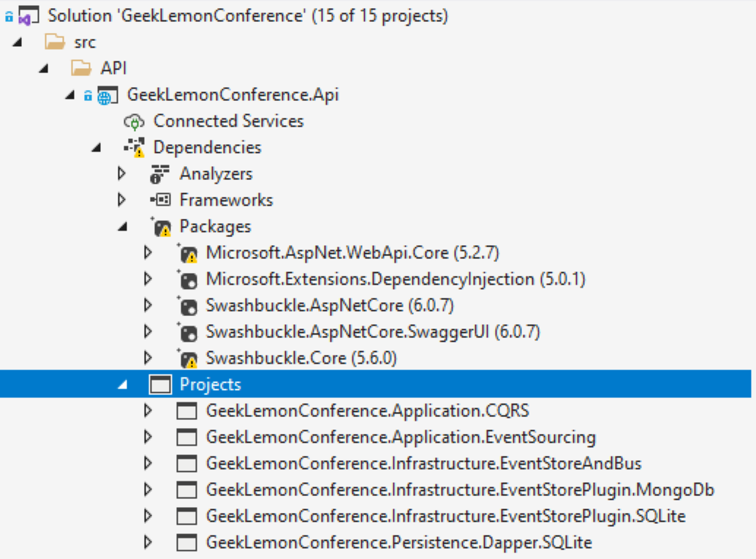
Task: Select 'GeekLemonConference.Application.CQRS' text
Action: [x=368, y=411]
